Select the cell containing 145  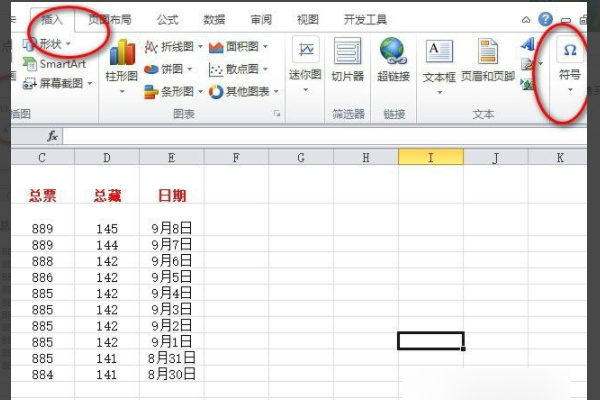click(x=107, y=219)
